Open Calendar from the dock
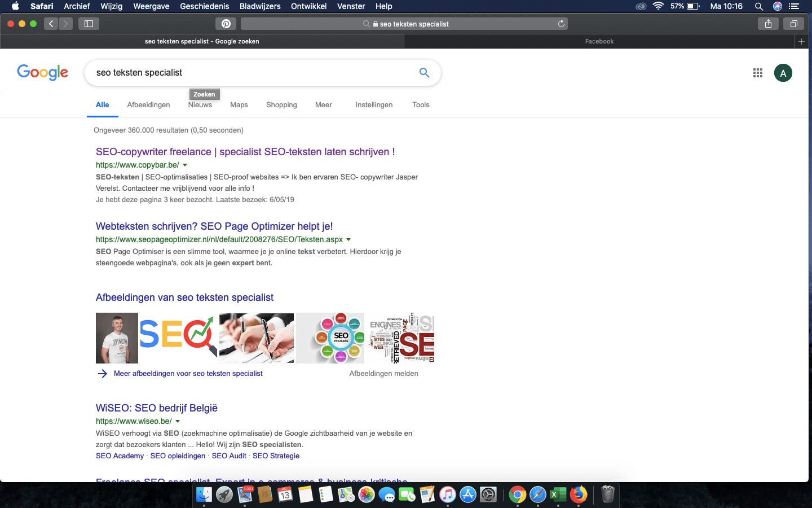812x508 pixels. tap(285, 495)
